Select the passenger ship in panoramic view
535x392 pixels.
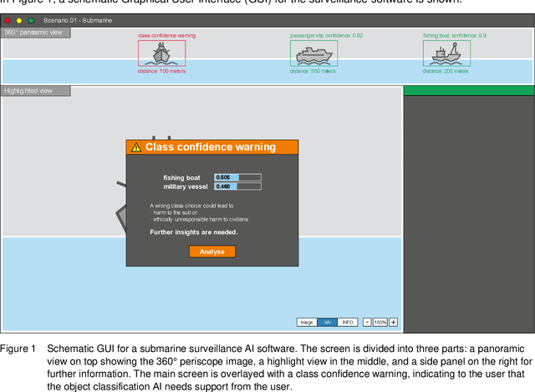[314, 53]
